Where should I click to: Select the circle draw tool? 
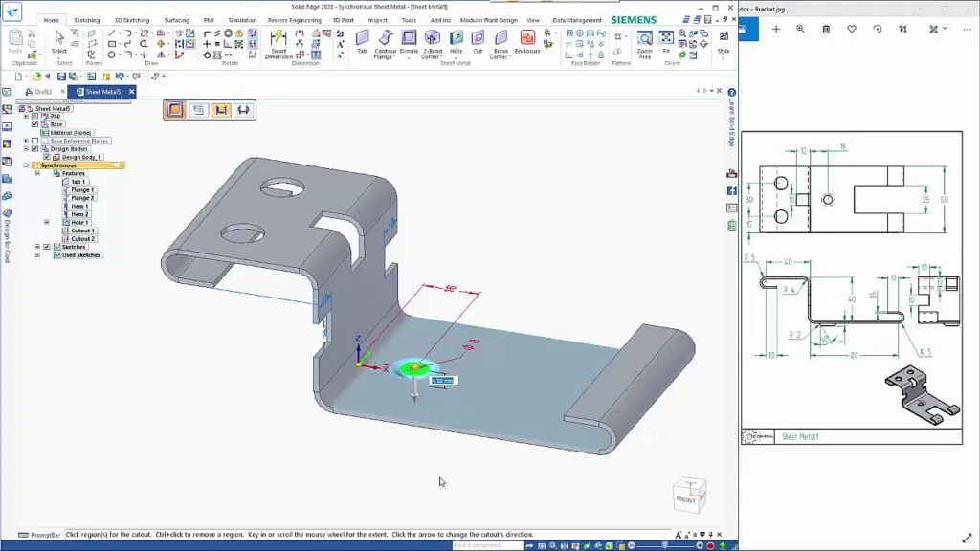click(x=111, y=55)
